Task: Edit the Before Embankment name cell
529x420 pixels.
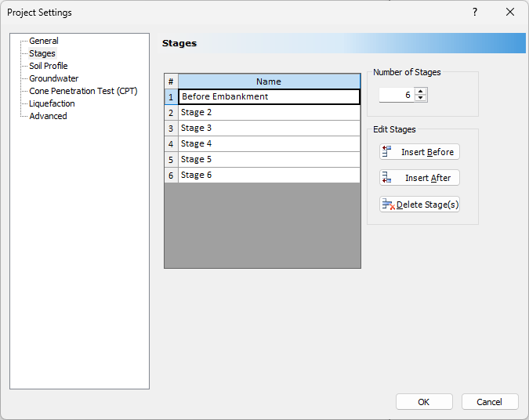Action: pyautogui.click(x=269, y=96)
